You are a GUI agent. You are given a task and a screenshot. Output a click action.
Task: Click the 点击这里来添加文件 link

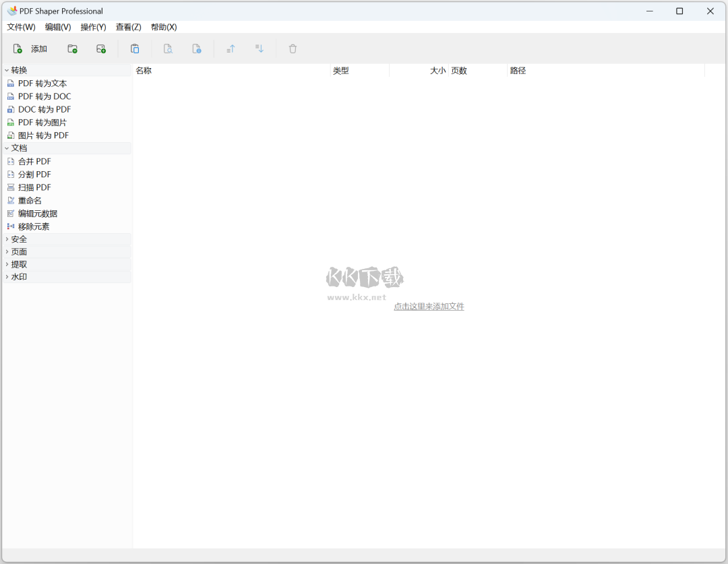pyautogui.click(x=429, y=307)
